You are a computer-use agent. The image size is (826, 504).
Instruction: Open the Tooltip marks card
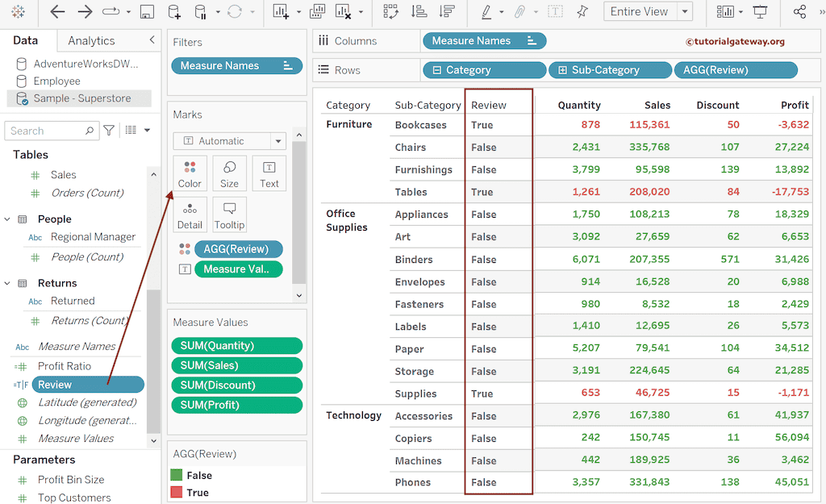pyautogui.click(x=229, y=215)
